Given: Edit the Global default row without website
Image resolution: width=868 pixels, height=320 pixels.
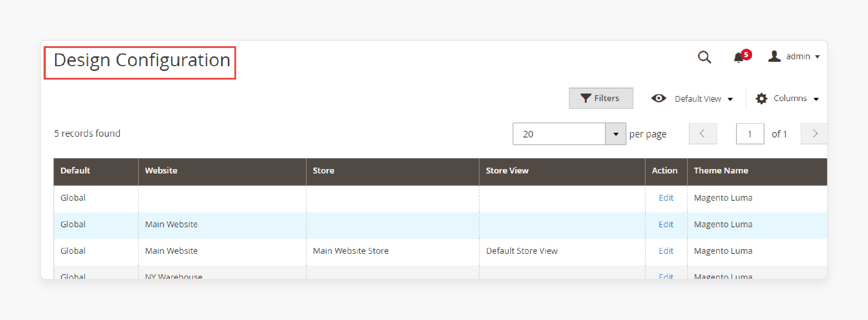Looking at the screenshot, I should tap(666, 198).
